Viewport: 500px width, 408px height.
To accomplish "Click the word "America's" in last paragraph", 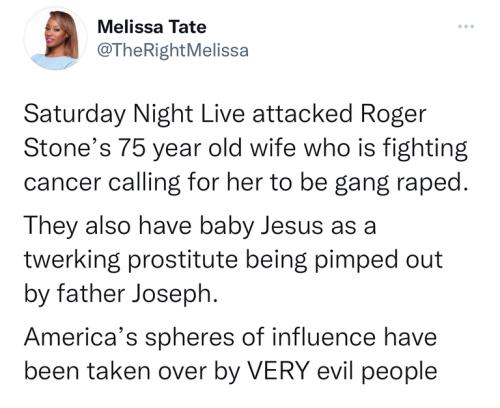I will 80,337.
